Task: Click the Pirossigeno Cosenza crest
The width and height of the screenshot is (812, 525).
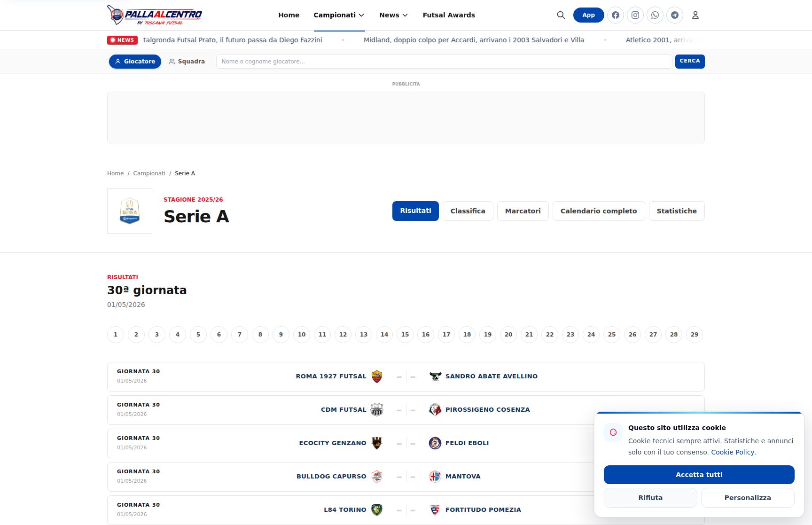Action: click(435, 410)
